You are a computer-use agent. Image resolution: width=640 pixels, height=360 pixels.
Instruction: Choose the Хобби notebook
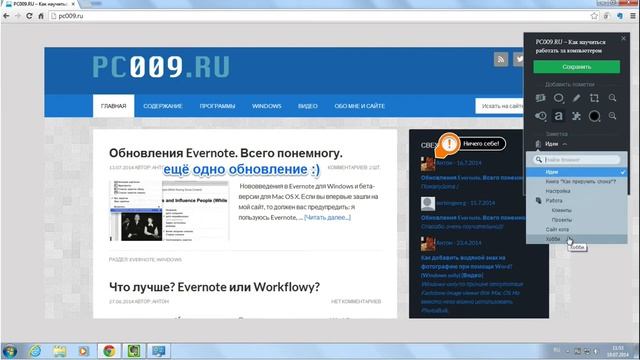[x=576, y=239]
